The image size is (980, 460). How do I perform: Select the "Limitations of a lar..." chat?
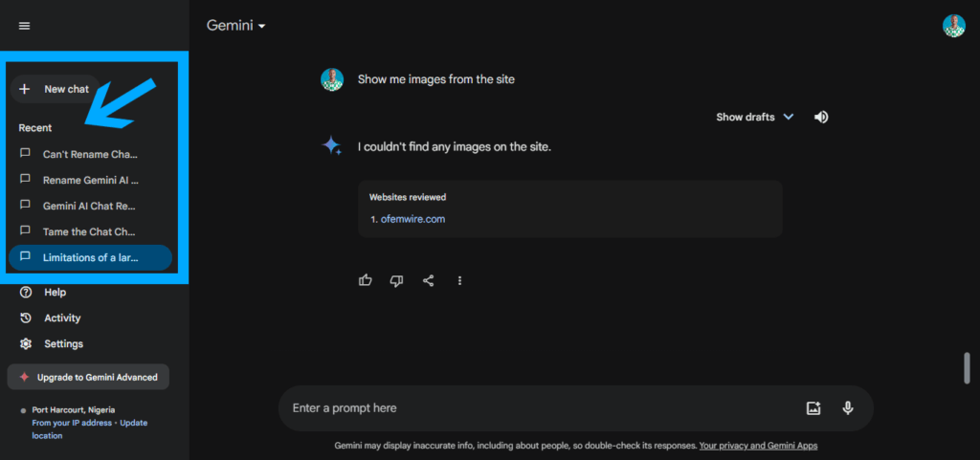[x=90, y=257]
